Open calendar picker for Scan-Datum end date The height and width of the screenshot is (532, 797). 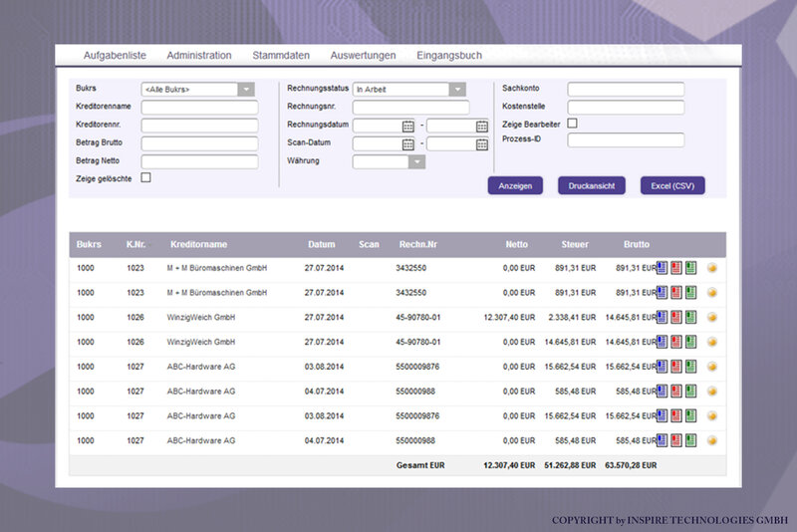point(482,144)
